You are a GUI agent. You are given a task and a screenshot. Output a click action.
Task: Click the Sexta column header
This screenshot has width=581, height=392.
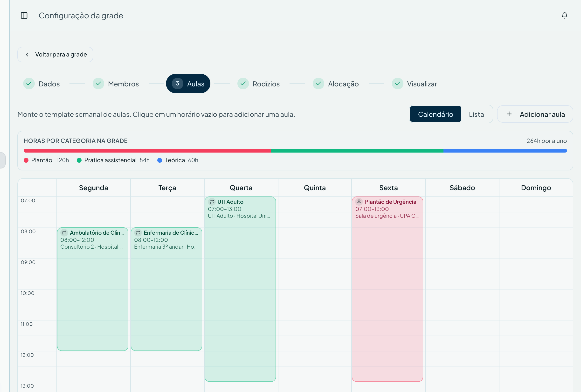(x=388, y=188)
